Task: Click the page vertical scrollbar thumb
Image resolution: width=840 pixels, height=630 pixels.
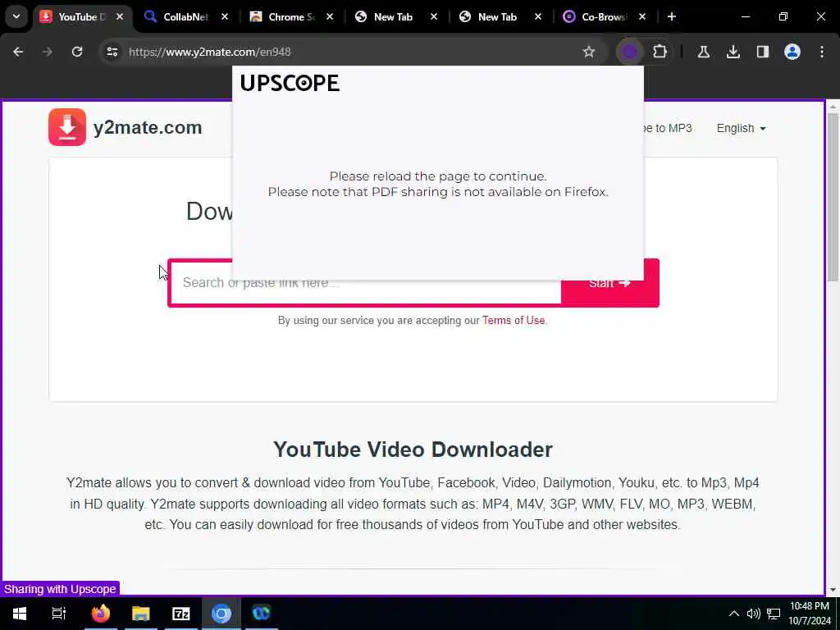Action: pos(833,197)
